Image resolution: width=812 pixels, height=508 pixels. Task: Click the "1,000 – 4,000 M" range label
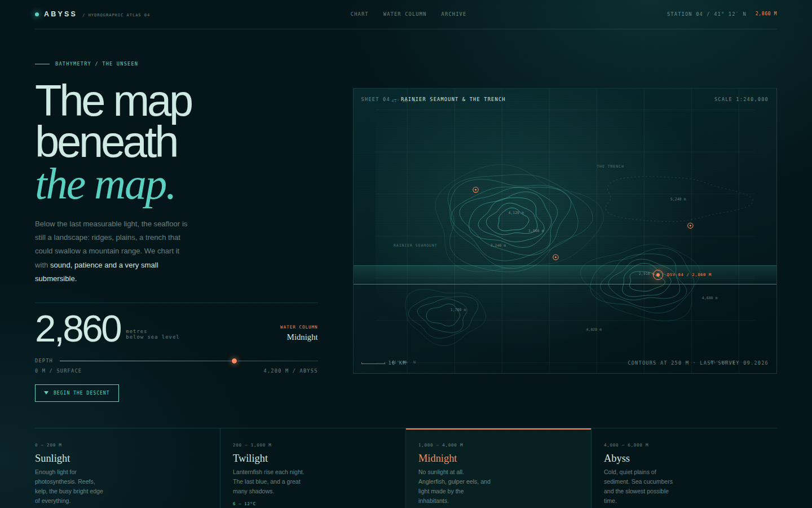(440, 445)
